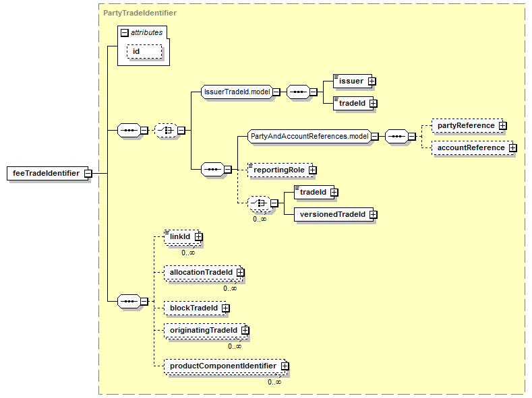Screen dimensions: 532x398
Task: Collapse the choice compositor marked 0..∞
Action: pos(274,203)
